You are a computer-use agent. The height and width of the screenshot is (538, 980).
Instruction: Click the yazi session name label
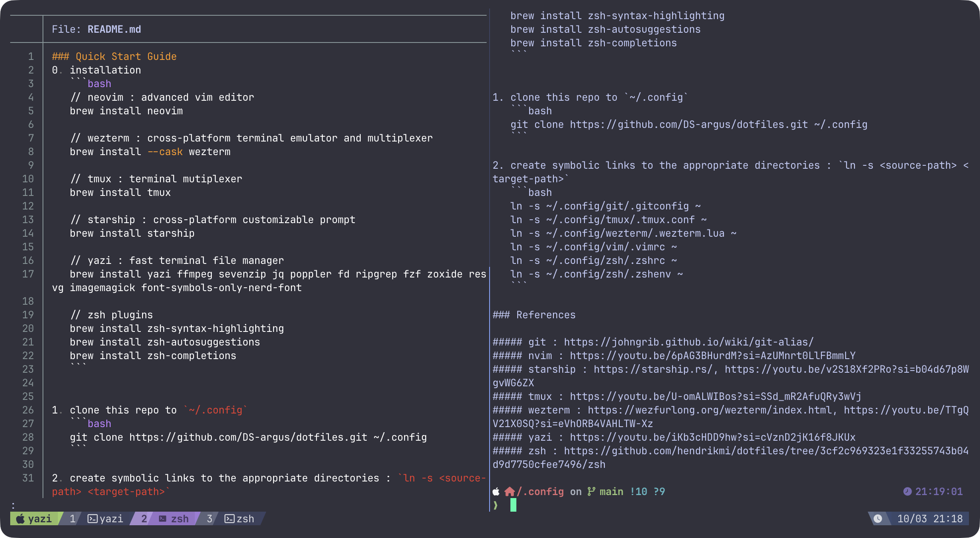[40, 519]
